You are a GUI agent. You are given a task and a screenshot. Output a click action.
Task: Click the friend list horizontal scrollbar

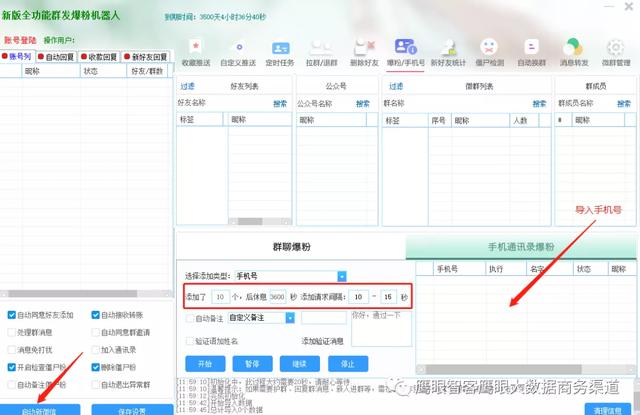click(x=260, y=221)
